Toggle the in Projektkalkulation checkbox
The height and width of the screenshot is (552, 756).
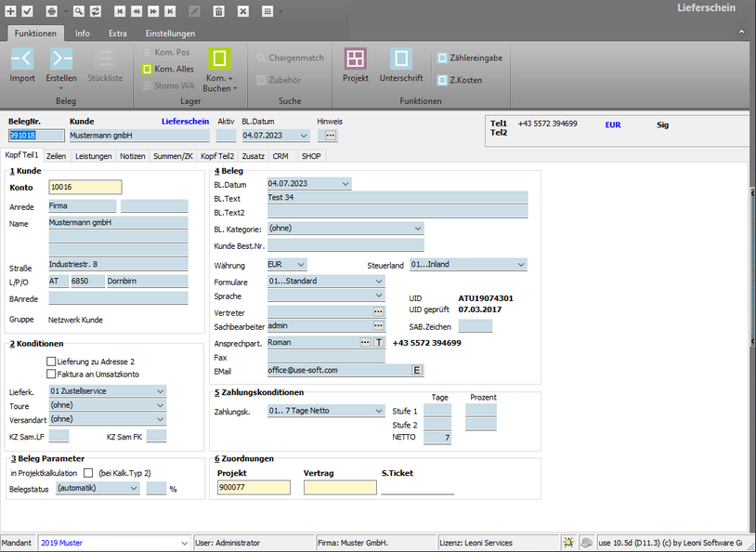click(88, 473)
